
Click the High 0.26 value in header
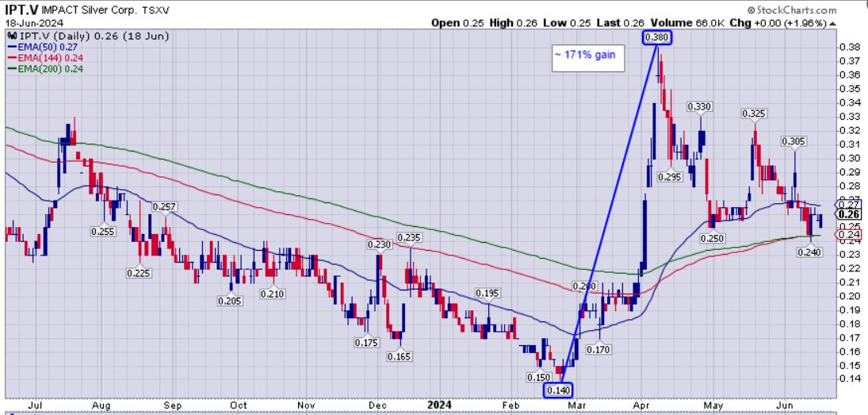pos(511,23)
